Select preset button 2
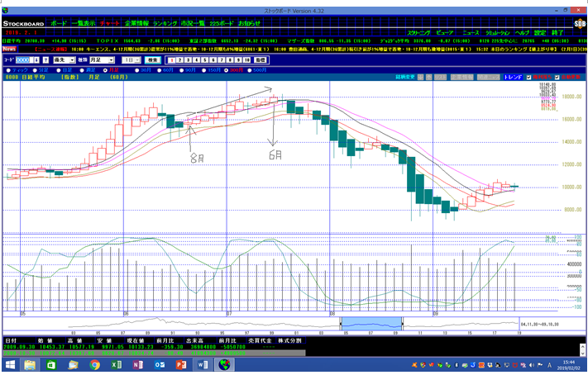The image size is (588, 375). (x=179, y=60)
